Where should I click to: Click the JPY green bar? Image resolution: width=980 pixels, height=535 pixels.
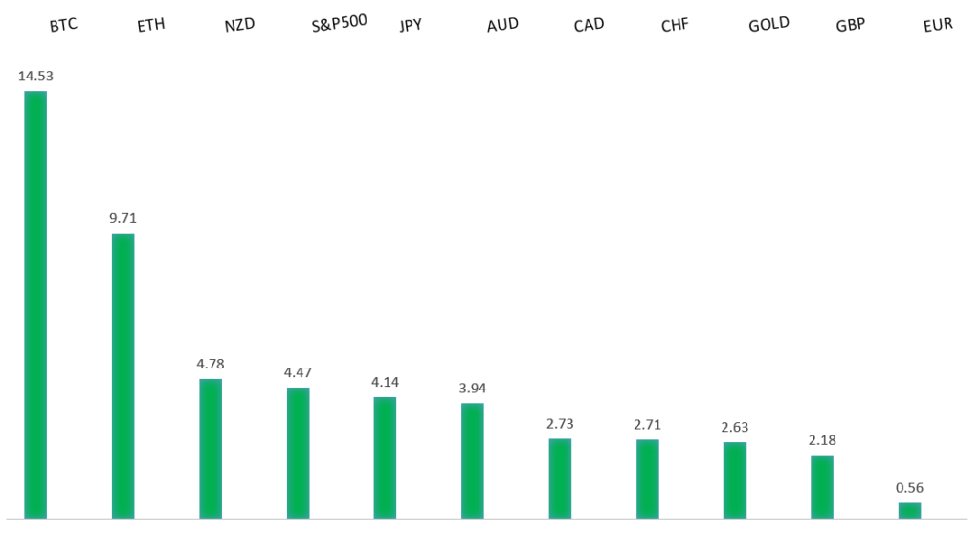tap(385, 457)
